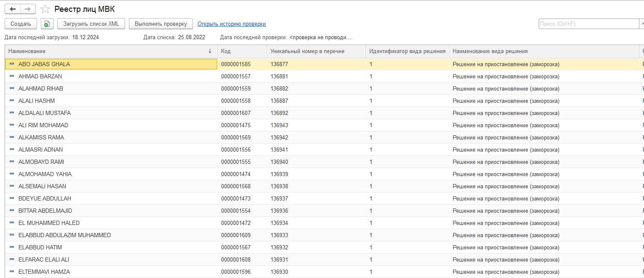Click row icon beside ALMOHAMAD YAHIA

(x=12, y=174)
